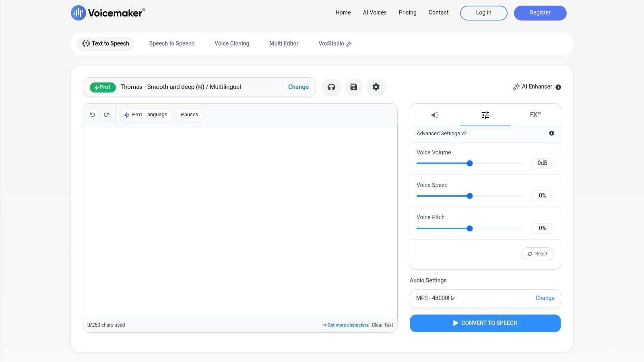Image resolution: width=644 pixels, height=362 pixels.
Task: Click the Log in button
Action: [484, 13]
